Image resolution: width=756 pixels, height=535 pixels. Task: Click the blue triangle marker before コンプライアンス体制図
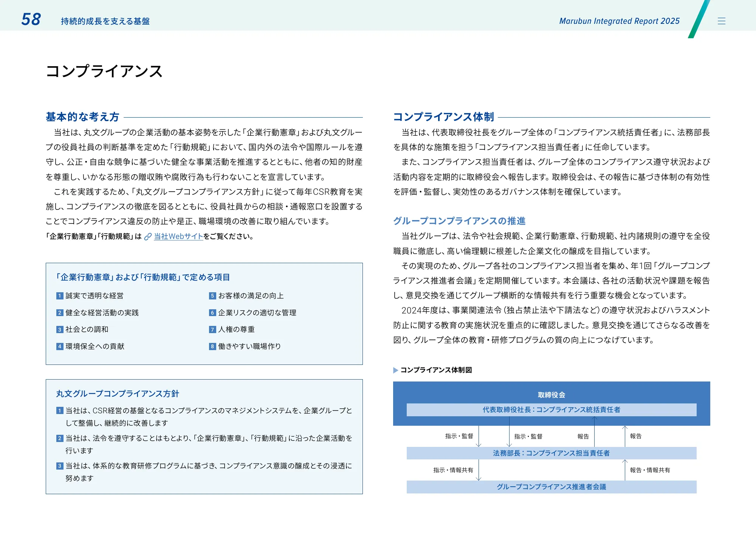point(395,370)
